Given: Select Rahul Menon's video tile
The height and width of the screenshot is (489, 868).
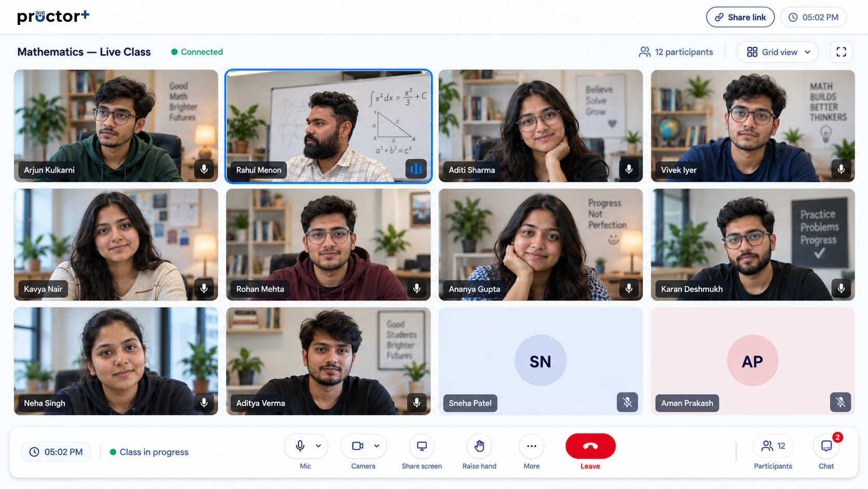Looking at the screenshot, I should coord(328,126).
